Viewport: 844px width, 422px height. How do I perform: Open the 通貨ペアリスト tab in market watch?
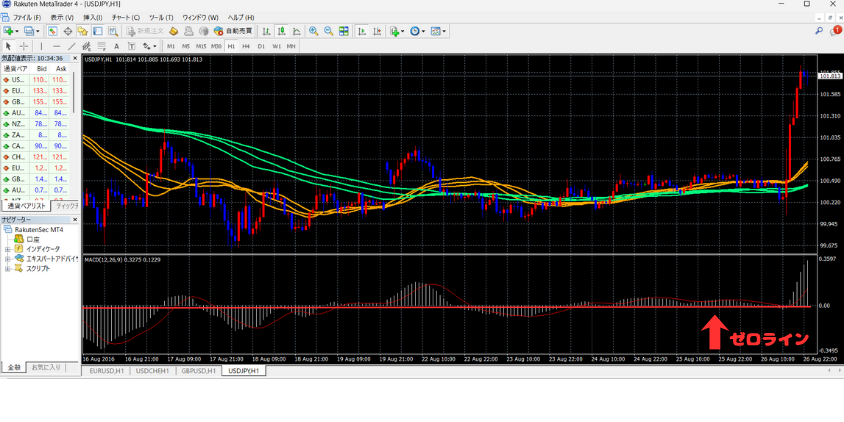coord(27,206)
